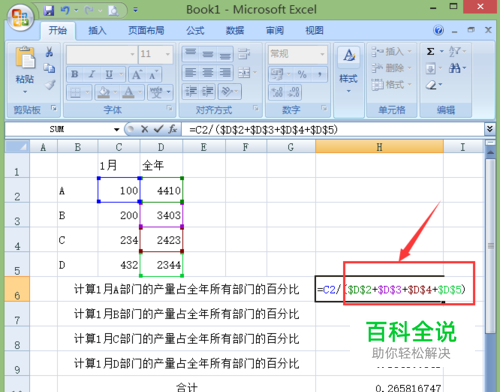This screenshot has height=392, width=500.
Task: Toggle underline formatting
Action: (109, 74)
